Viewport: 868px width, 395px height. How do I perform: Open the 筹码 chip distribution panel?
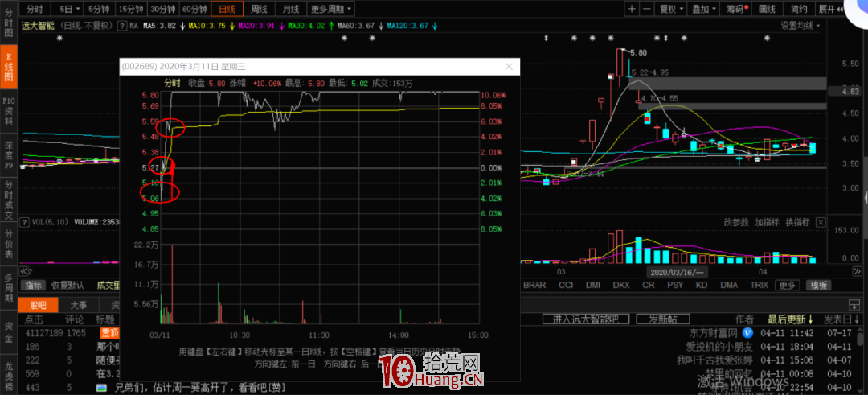tap(735, 9)
